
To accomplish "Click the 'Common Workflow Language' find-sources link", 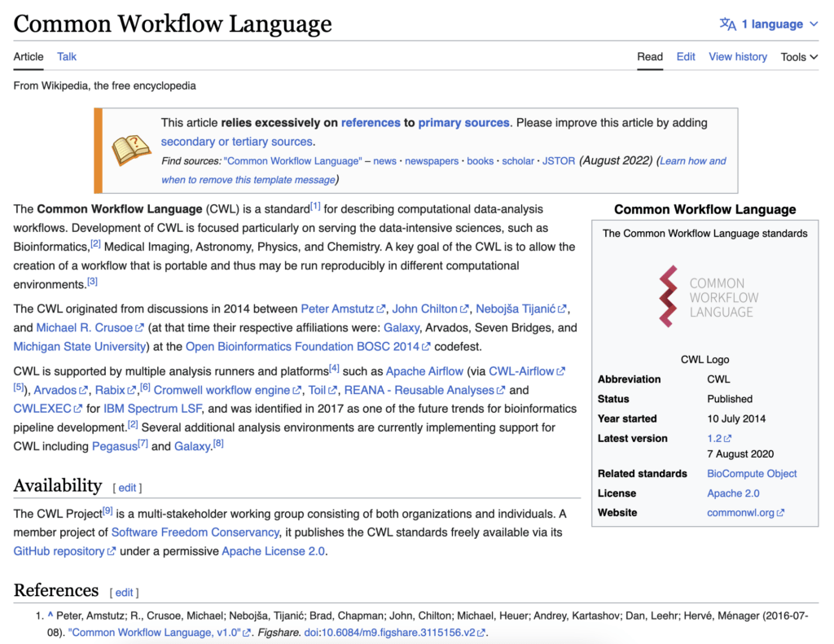I will click(x=292, y=161).
